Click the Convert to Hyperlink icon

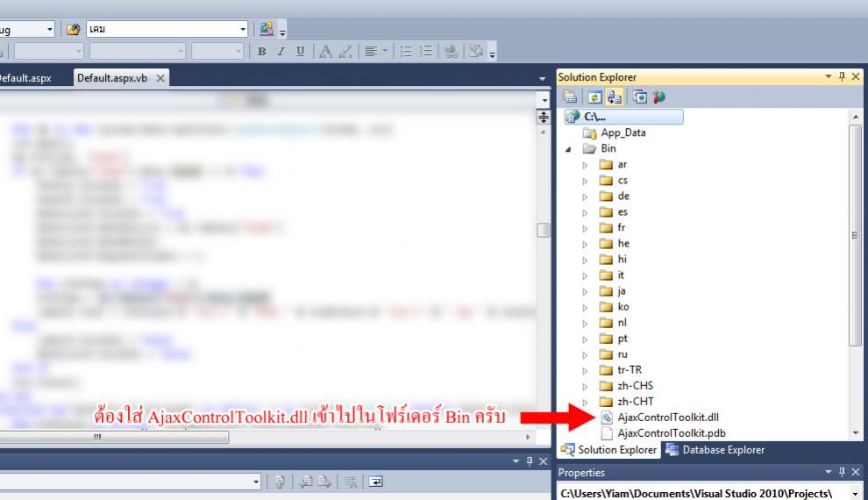[x=452, y=52]
